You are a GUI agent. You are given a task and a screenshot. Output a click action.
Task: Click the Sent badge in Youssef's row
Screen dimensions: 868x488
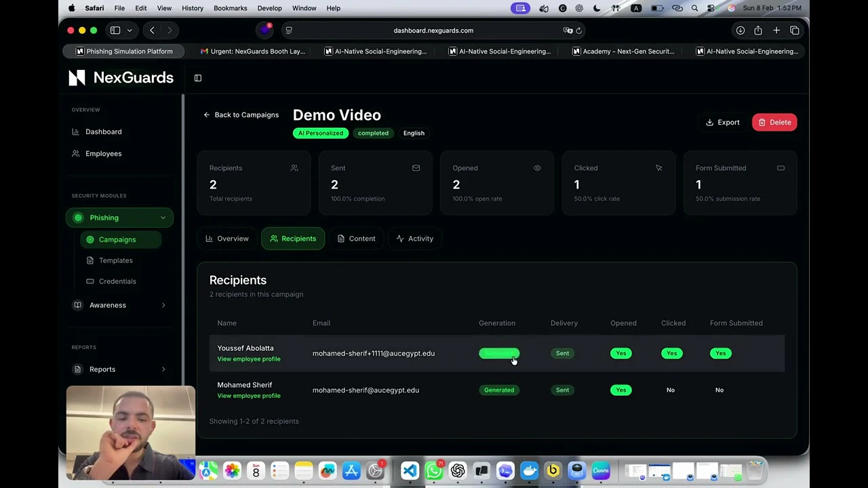pyautogui.click(x=563, y=353)
